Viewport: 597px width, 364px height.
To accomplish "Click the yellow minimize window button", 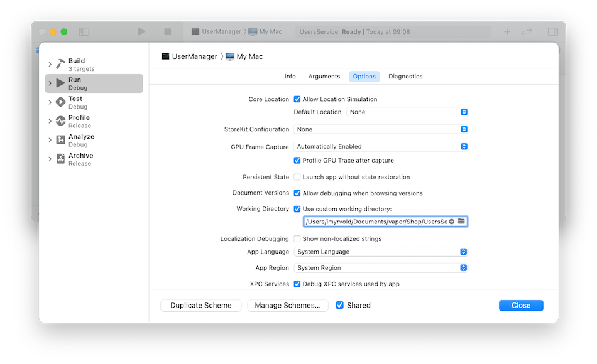I will point(53,31).
